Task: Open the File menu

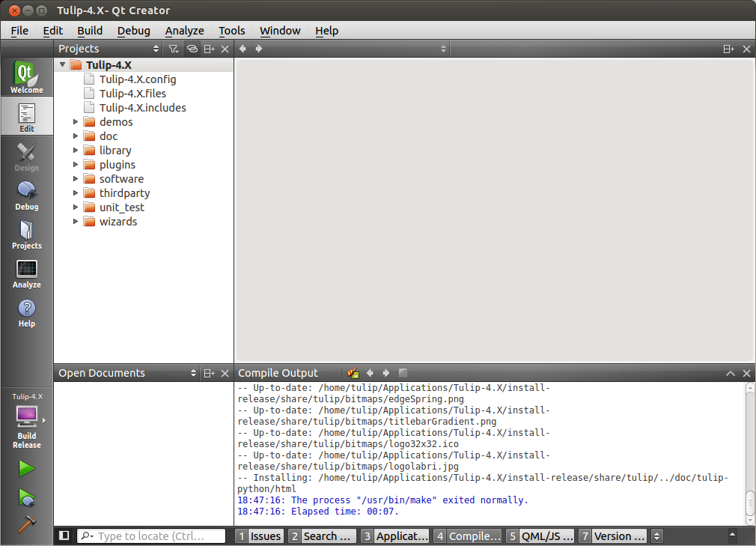Action: tap(19, 31)
